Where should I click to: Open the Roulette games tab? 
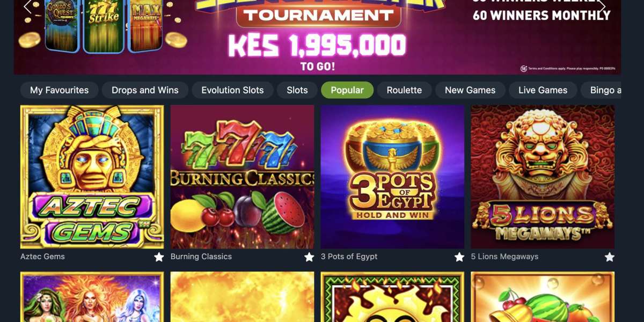[404, 90]
